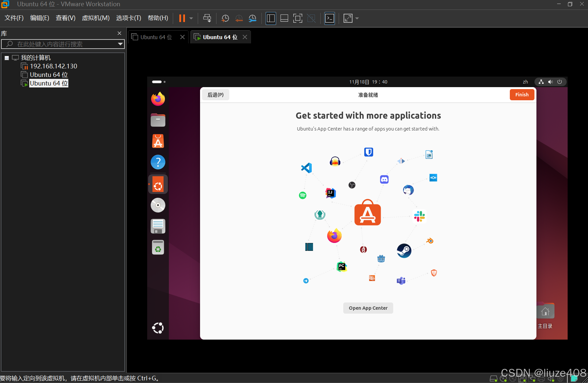Click the zh input source indicator
Image resolution: width=588 pixels, height=383 pixels.
[x=526, y=82]
